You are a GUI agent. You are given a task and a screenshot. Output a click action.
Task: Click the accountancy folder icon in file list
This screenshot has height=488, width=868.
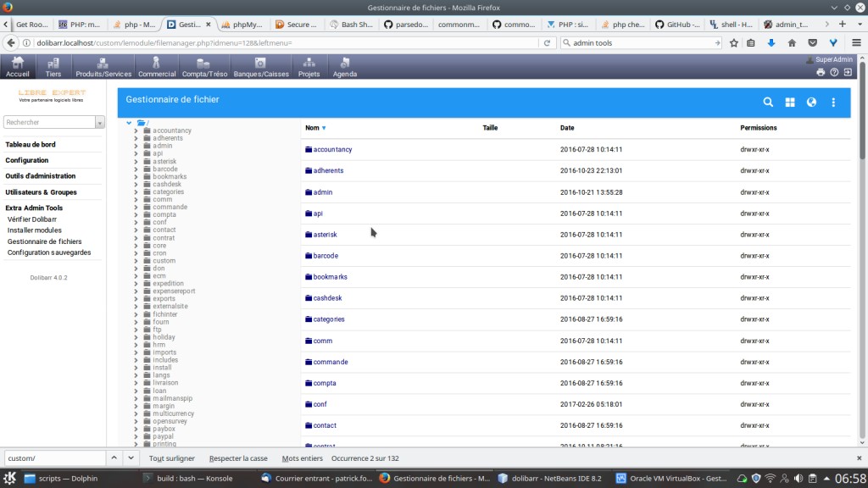tap(309, 149)
